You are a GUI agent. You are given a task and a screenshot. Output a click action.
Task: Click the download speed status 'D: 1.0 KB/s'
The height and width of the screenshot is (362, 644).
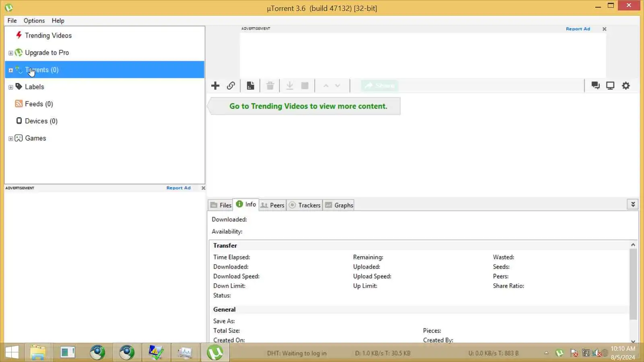383,353
